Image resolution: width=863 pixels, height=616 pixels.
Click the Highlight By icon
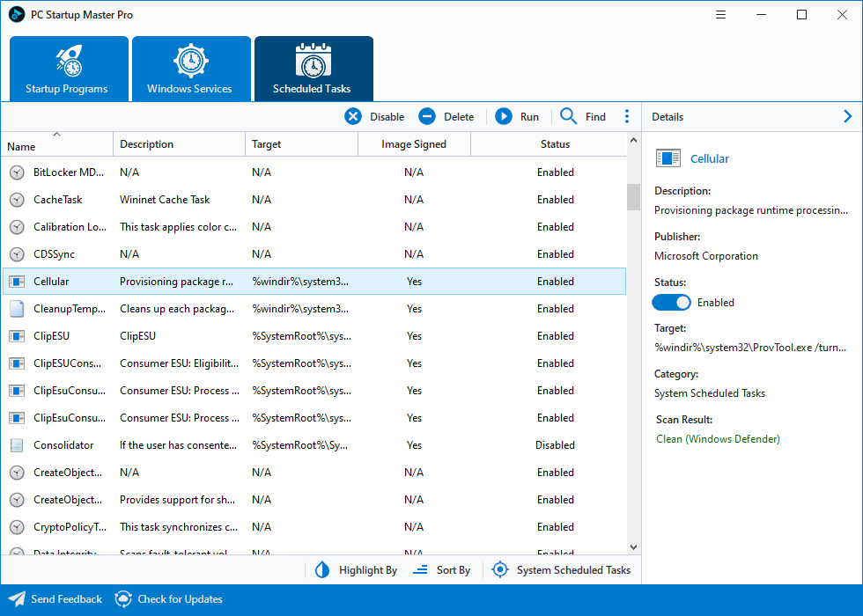(x=322, y=570)
